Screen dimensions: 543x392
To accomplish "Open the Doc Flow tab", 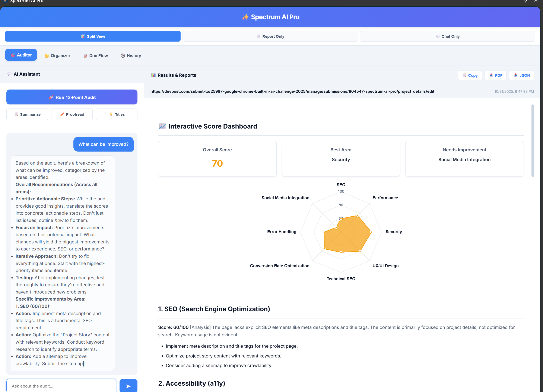I will coord(96,55).
